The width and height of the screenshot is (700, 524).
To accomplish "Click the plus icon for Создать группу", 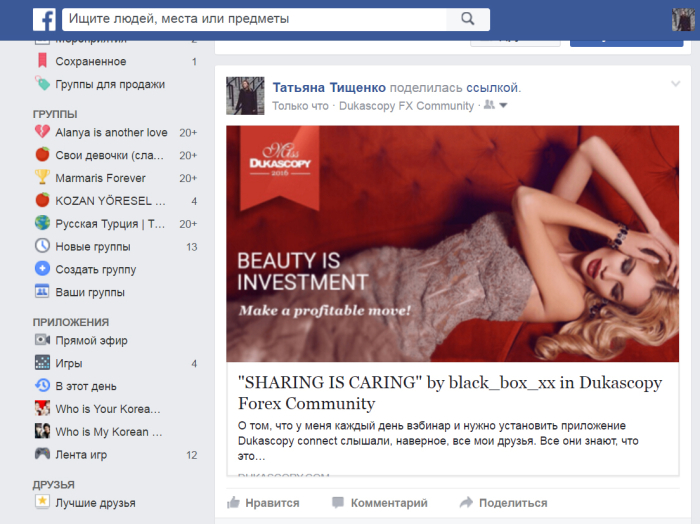I will click(42, 268).
